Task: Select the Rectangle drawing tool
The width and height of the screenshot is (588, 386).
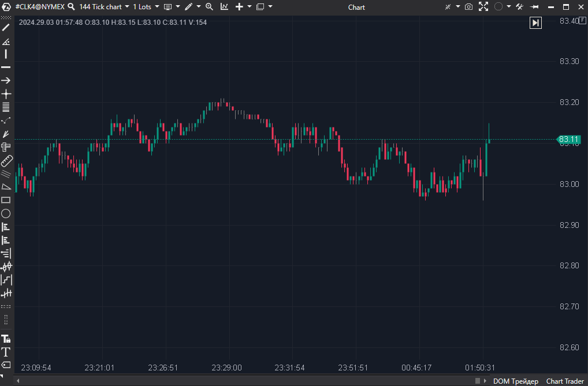Action: (x=6, y=200)
